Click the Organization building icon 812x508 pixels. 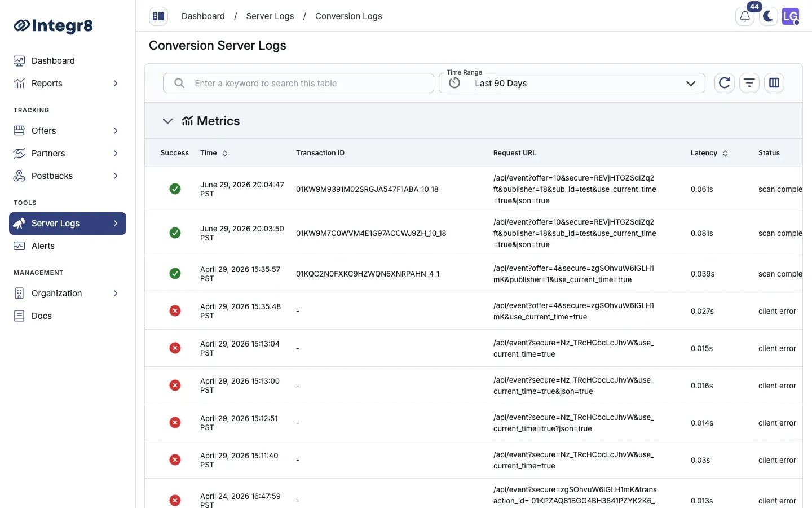pyautogui.click(x=19, y=293)
